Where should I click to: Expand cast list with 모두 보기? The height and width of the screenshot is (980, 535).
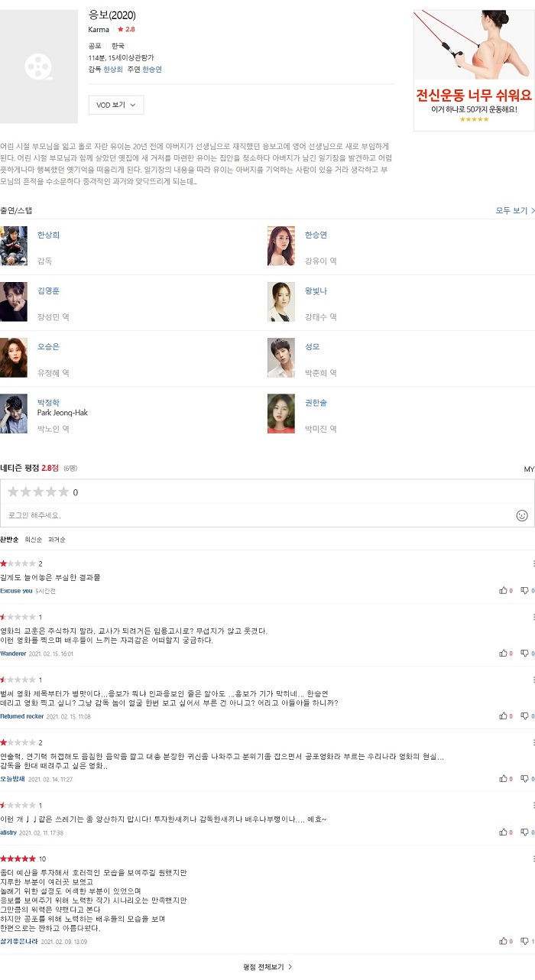(x=515, y=210)
